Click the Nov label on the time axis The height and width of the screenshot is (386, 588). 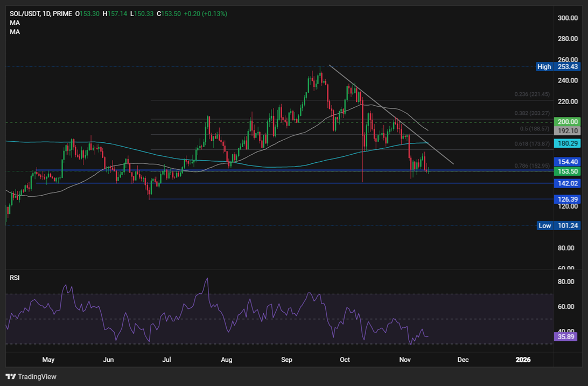tap(405, 360)
